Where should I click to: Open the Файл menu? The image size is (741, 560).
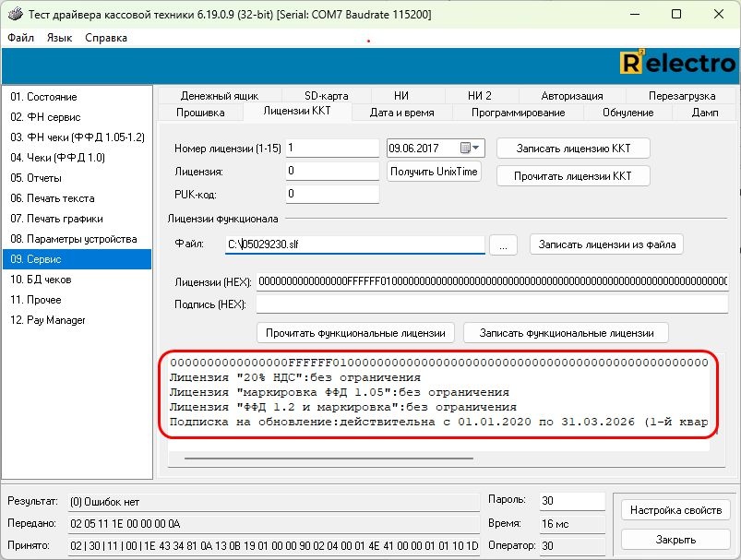[20, 38]
